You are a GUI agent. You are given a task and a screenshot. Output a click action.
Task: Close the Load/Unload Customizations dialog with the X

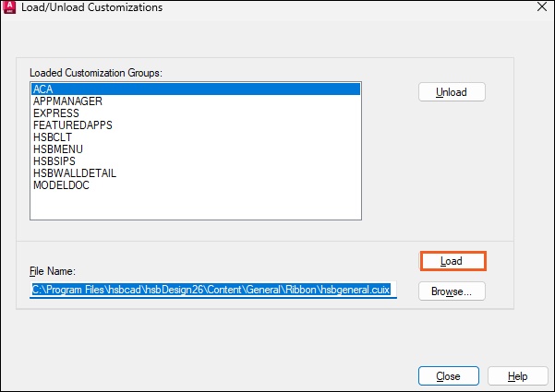pyautogui.click(x=542, y=6)
